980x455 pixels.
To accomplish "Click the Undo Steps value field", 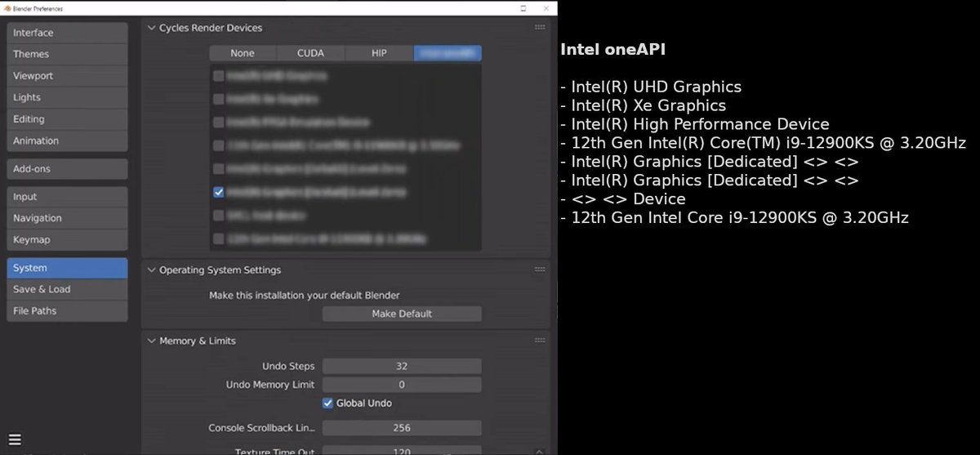I will pos(402,366).
